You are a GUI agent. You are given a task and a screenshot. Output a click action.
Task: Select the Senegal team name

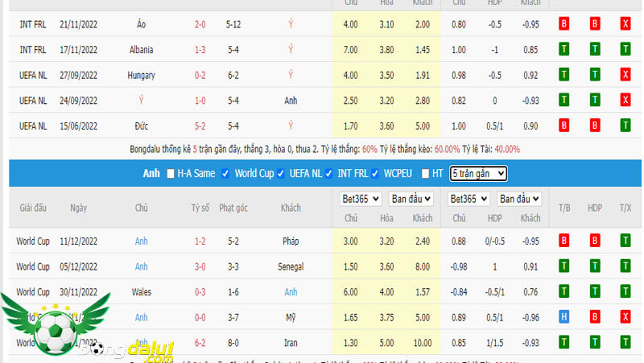click(x=291, y=266)
